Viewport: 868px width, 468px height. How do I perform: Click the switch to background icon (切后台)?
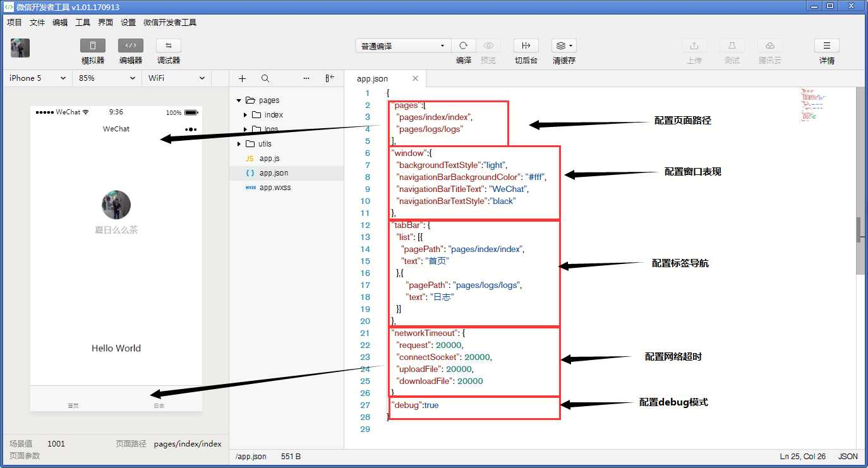point(526,46)
